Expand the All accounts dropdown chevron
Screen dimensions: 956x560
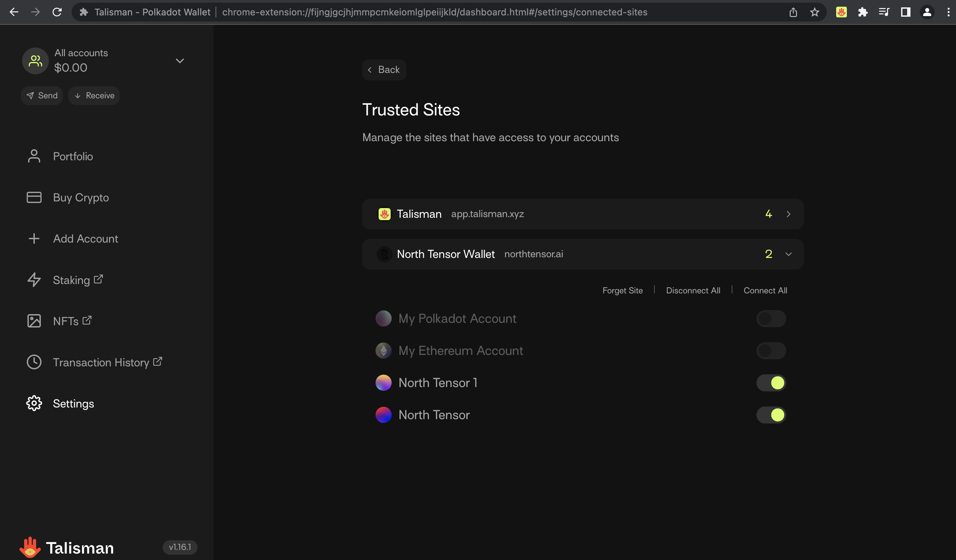point(180,61)
